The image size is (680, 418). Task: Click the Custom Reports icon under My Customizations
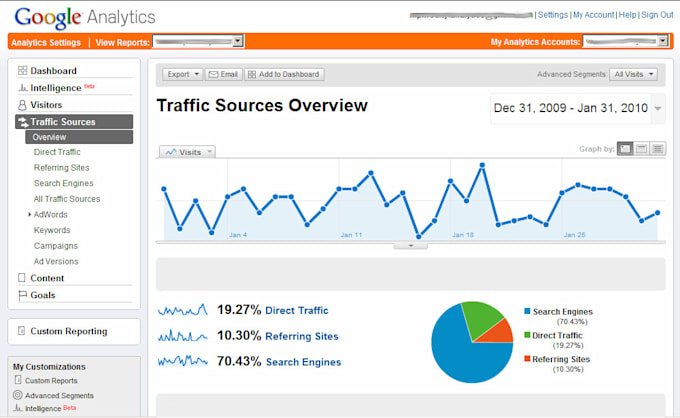18,380
